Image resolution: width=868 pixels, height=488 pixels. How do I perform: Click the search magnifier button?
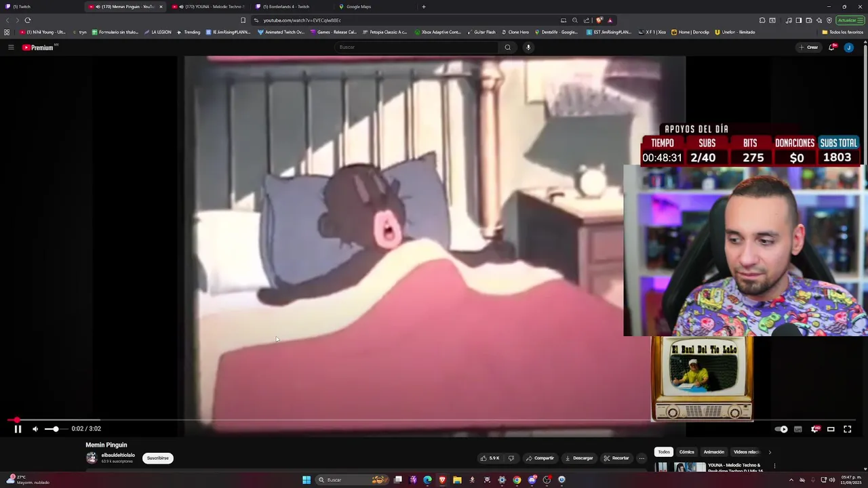tap(507, 47)
